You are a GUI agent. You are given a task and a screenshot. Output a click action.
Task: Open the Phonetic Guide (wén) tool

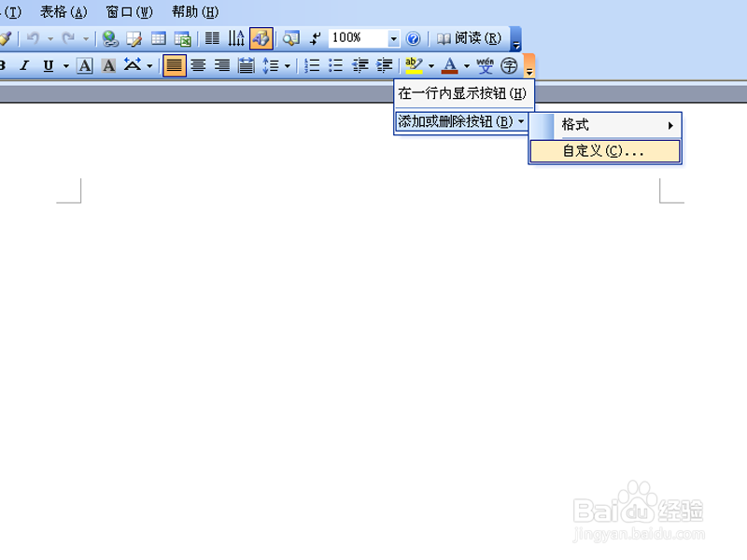[485, 65]
